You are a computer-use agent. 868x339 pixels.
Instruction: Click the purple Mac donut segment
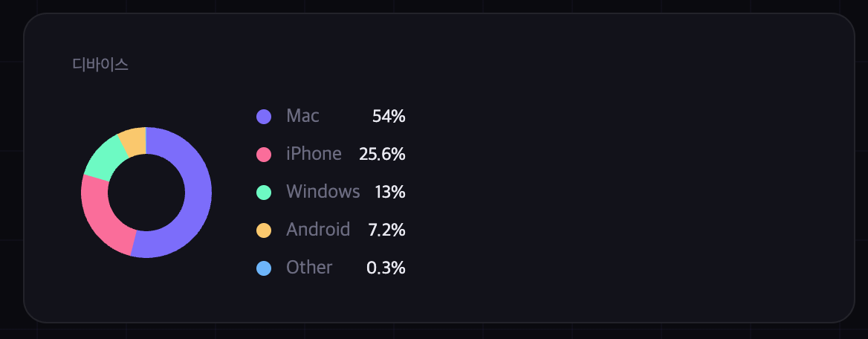pyautogui.click(x=193, y=201)
